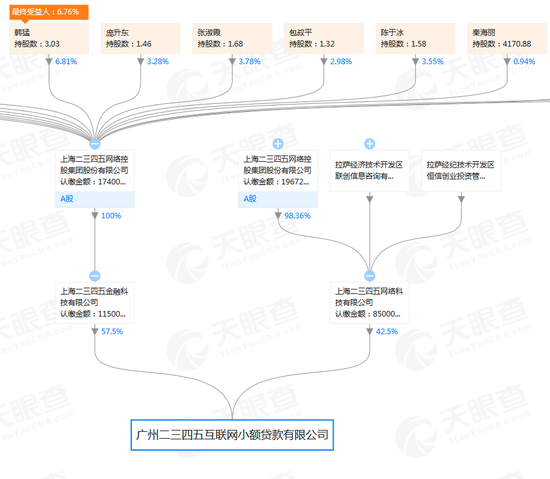Select the 100% ownership label
The width and height of the screenshot is (550, 479).
click(111, 216)
